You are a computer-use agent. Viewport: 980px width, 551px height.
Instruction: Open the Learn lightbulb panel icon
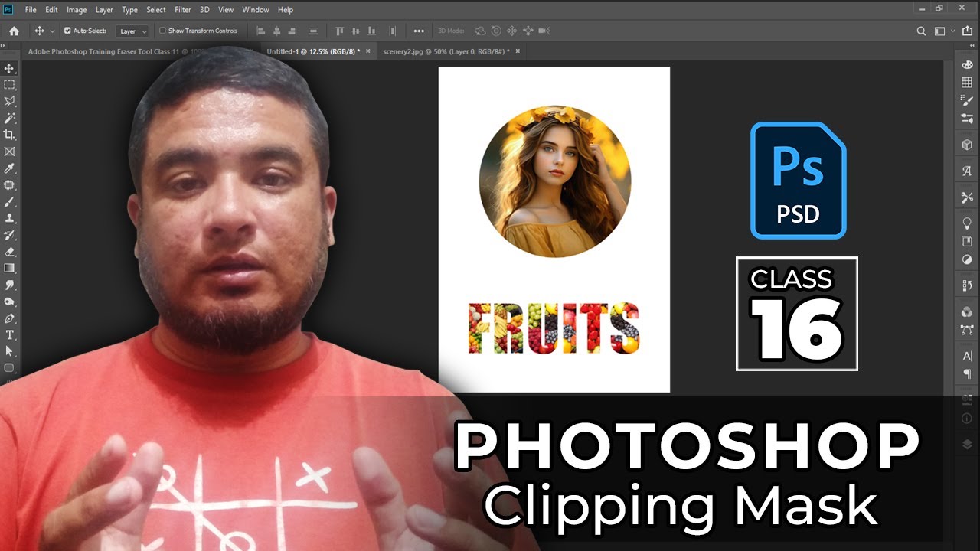967,223
